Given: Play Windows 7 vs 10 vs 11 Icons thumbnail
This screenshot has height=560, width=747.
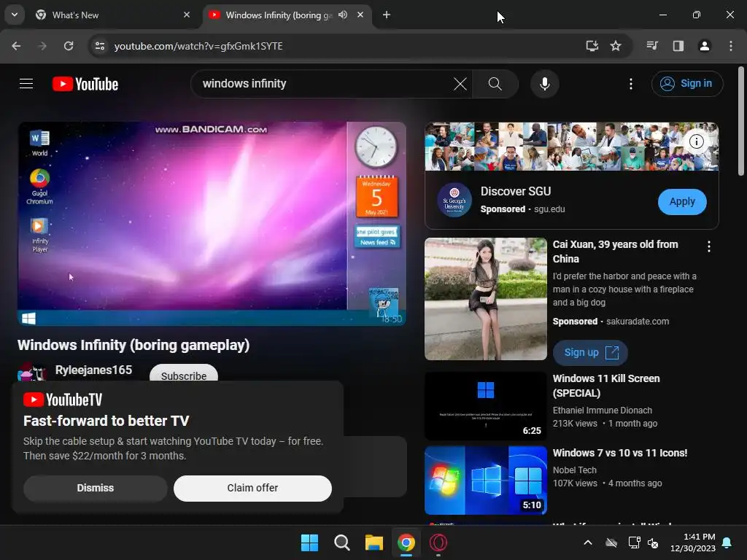Looking at the screenshot, I should point(485,480).
